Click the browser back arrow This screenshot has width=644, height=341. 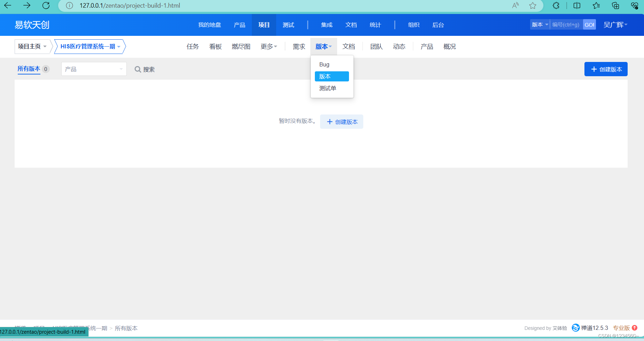(x=8, y=6)
